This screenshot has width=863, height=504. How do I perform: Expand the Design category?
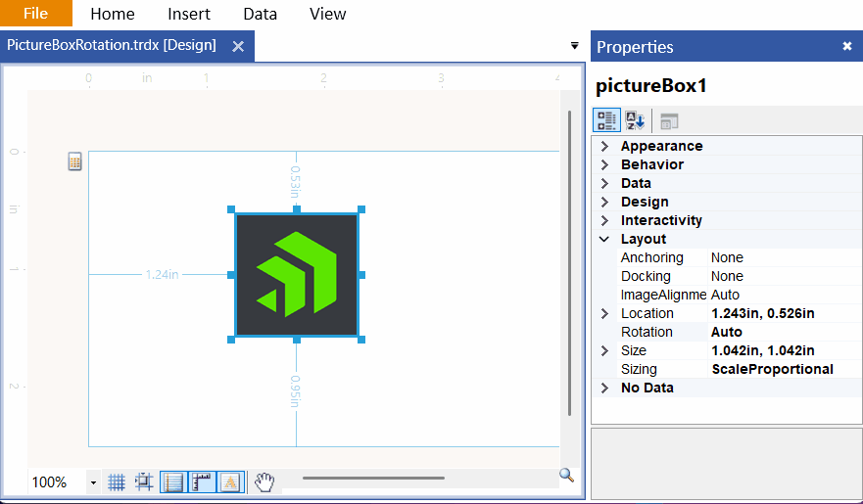(604, 203)
